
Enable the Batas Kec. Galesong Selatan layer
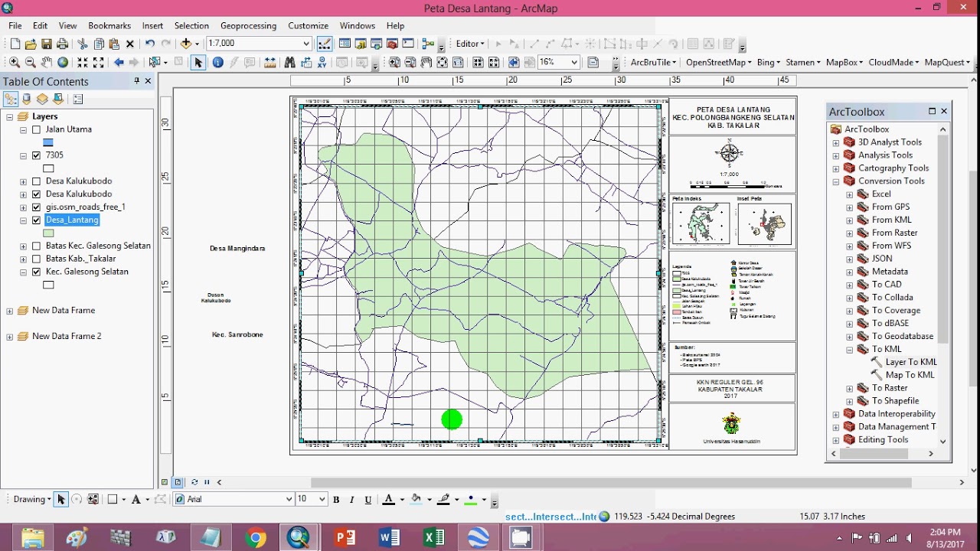click(x=37, y=246)
